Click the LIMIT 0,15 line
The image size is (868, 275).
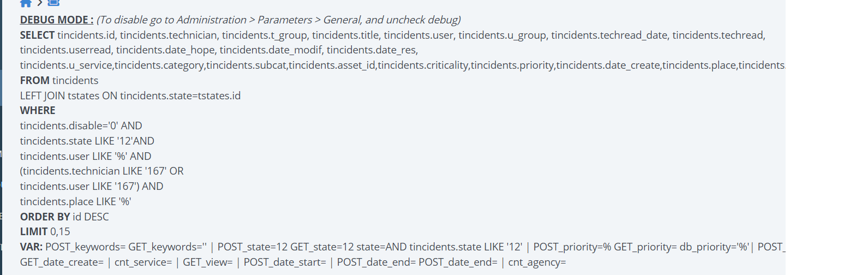(x=45, y=231)
